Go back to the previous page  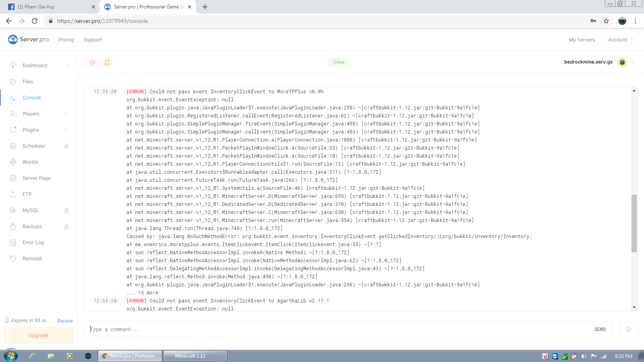coord(9,21)
